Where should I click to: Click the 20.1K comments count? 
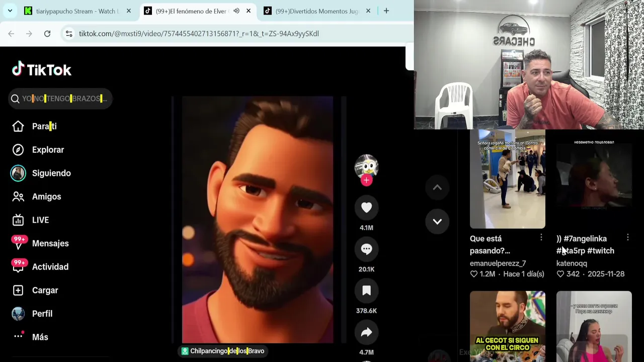pos(366,269)
